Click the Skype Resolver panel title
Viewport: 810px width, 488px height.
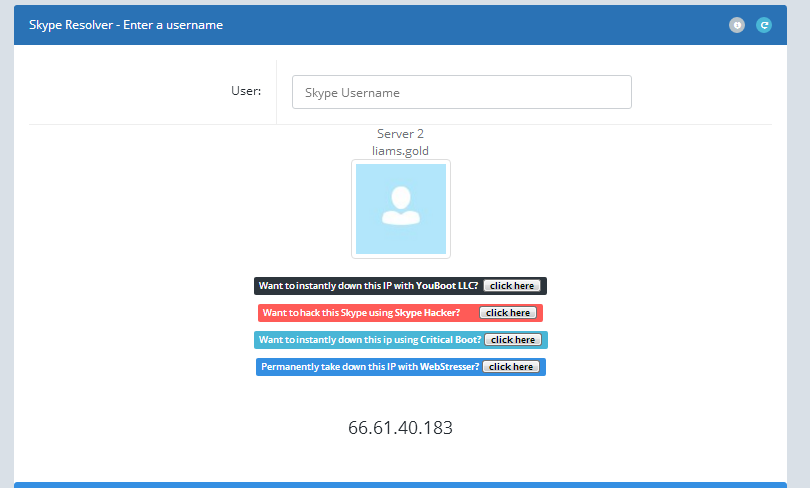[126, 25]
